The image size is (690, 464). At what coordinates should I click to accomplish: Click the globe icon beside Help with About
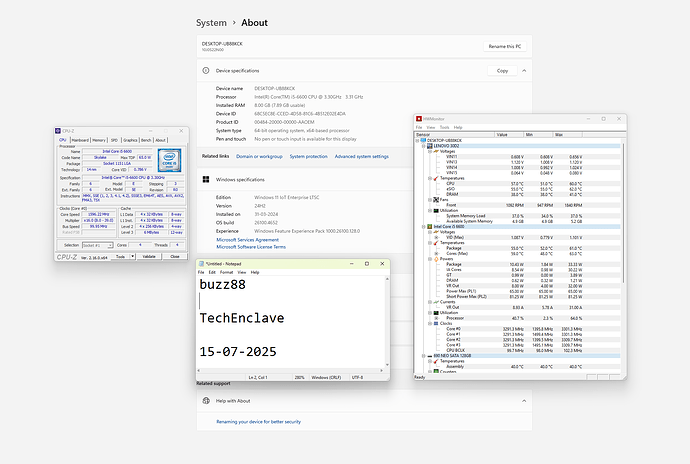[x=206, y=401]
